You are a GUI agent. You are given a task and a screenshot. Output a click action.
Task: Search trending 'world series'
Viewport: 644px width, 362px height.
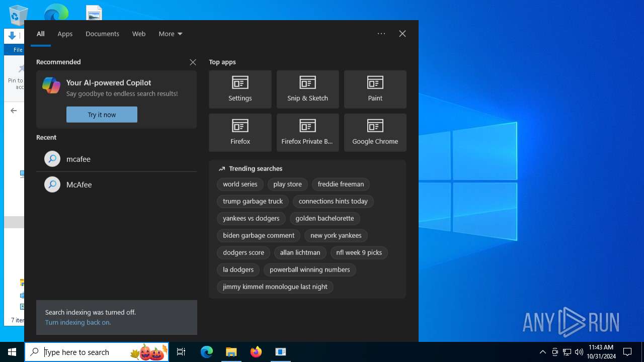point(240,184)
